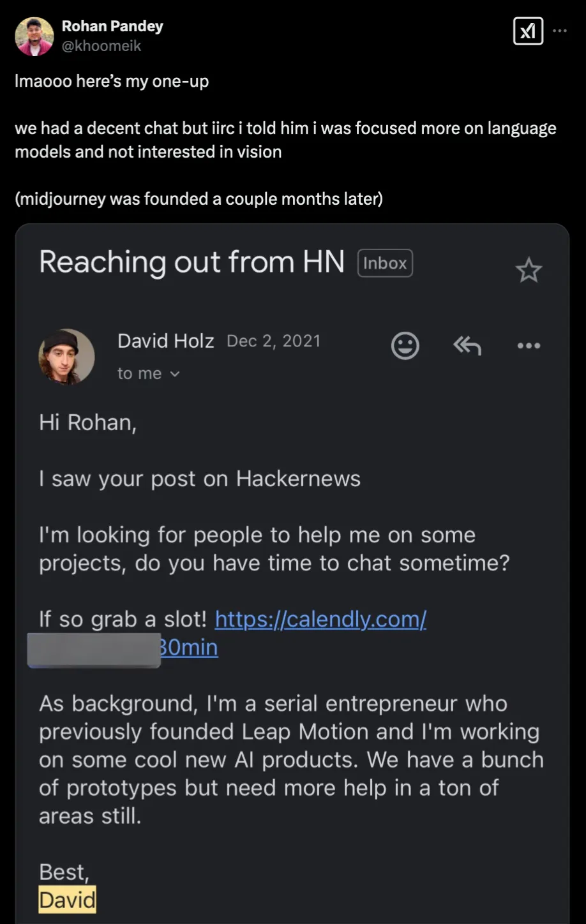Click the Dec 2, 2021 date stamp
The width and height of the screenshot is (586, 924).
point(274,341)
